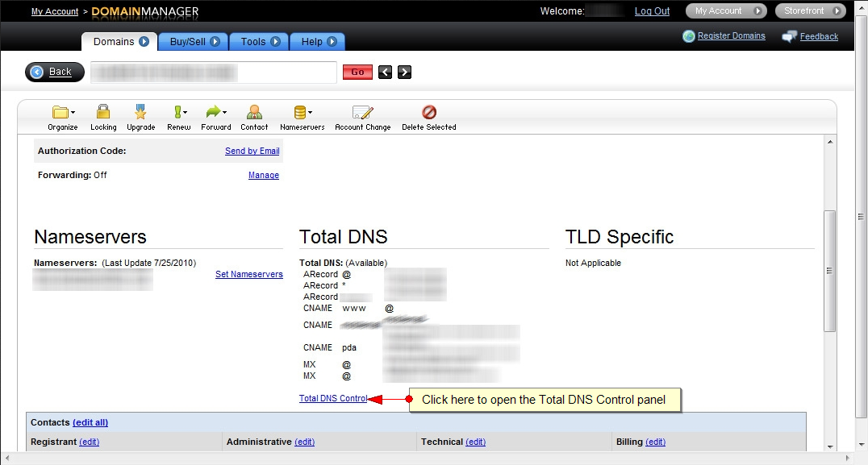Click the inner panel scroll down arrow
Image resolution: width=868 pixels, height=465 pixels.
[x=830, y=446]
